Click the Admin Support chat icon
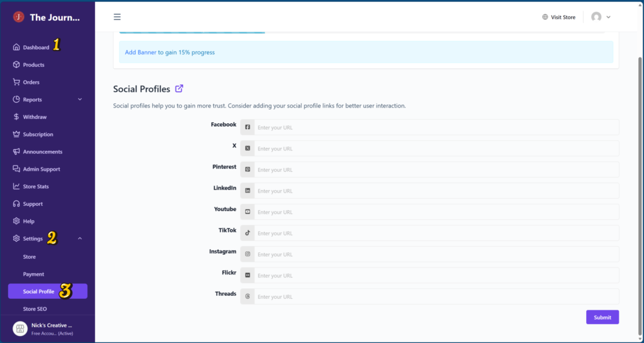The width and height of the screenshot is (644, 343). tap(16, 169)
